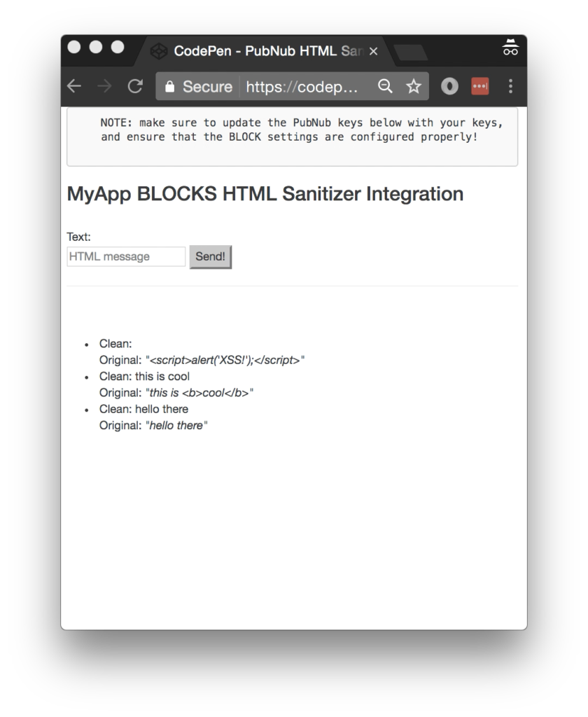588x717 pixels.
Task: Click the "Clean: this is cool" list entry
Action: [144, 376]
